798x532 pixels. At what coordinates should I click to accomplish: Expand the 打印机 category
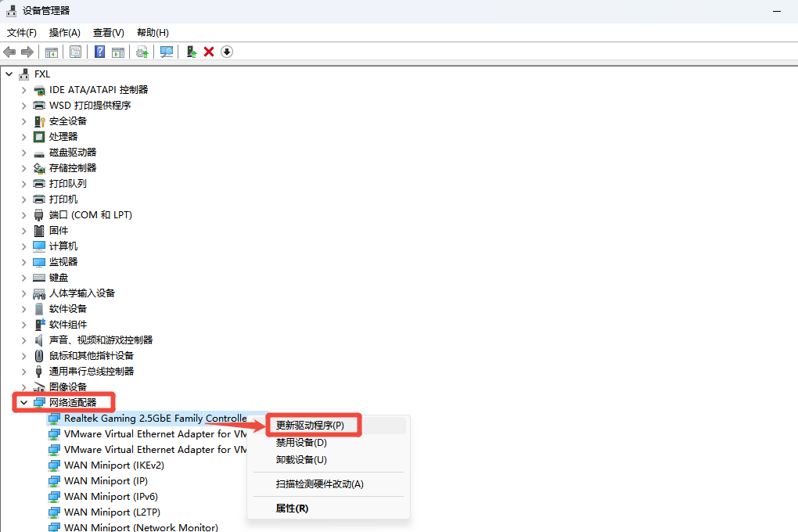pos(24,199)
